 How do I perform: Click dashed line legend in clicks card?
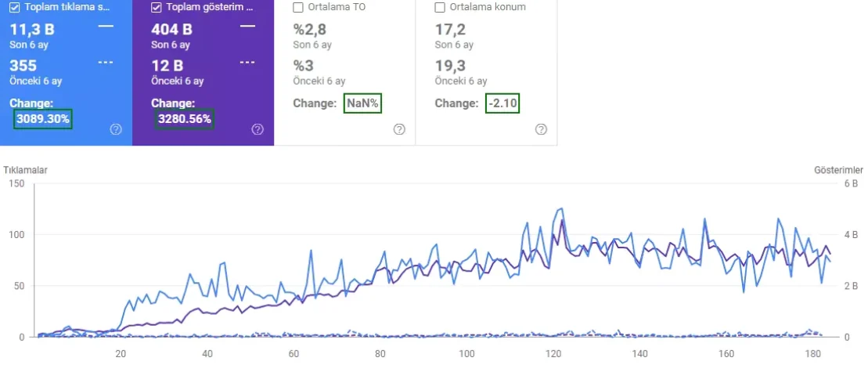click(x=106, y=62)
